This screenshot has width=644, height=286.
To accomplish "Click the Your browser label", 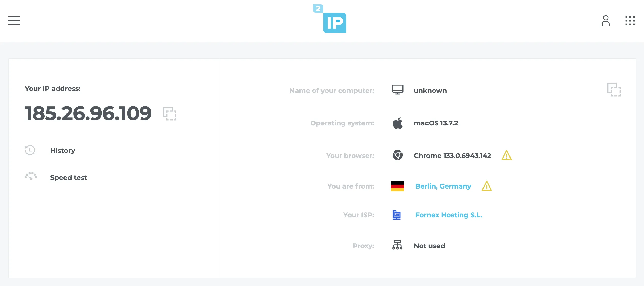I will tap(350, 156).
